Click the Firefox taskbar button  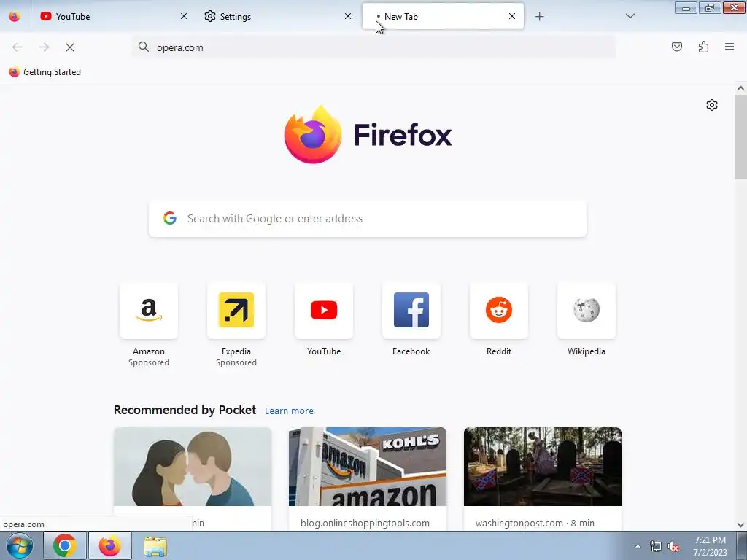pos(110,545)
